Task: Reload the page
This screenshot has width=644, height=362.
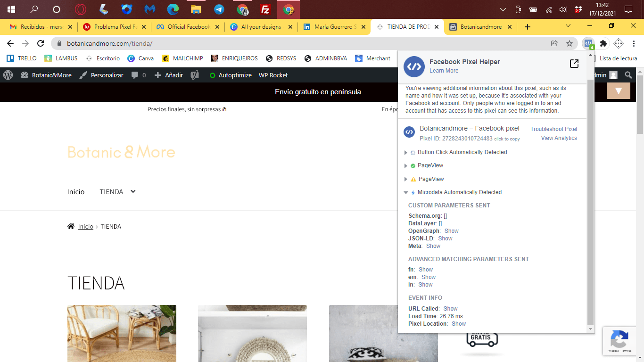Action: [x=41, y=43]
